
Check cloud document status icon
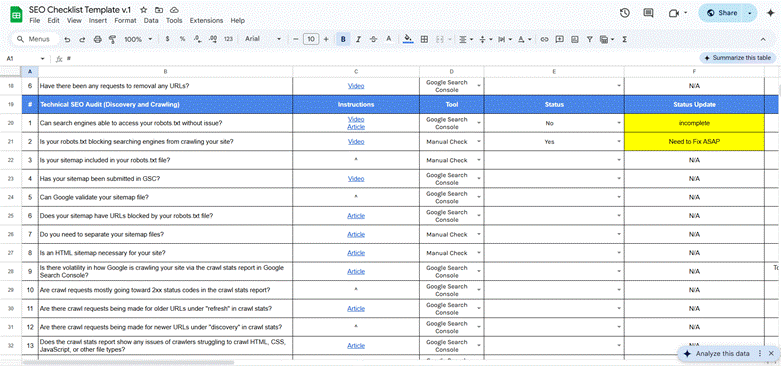(174, 10)
